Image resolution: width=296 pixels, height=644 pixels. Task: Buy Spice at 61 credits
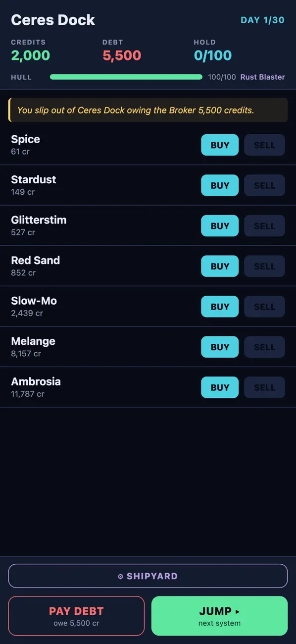220,145
